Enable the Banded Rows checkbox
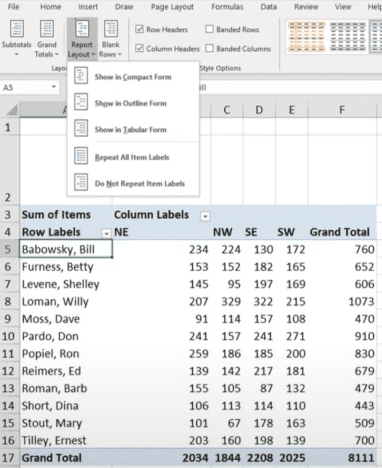The image size is (382, 468). (x=209, y=29)
